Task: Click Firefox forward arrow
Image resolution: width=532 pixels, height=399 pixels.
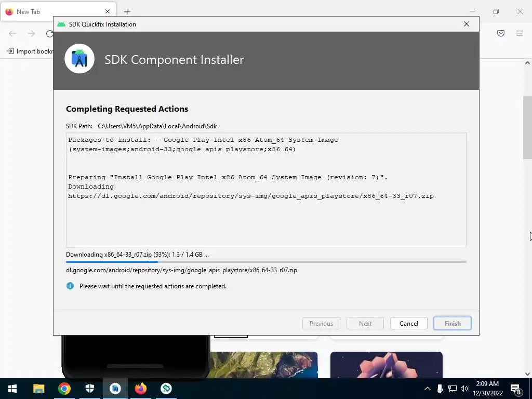Action: tap(31, 33)
